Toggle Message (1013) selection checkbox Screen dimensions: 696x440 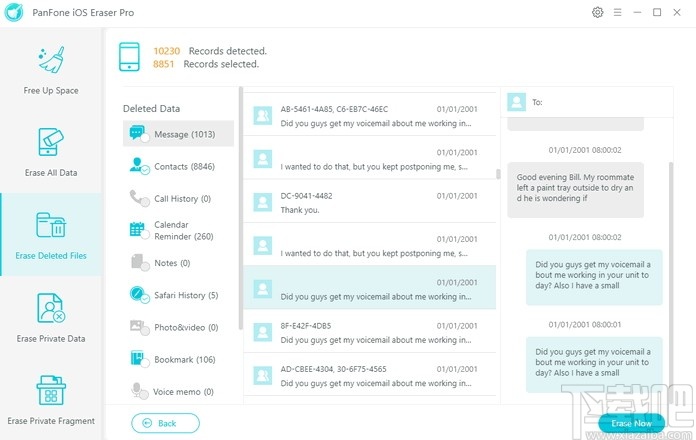point(145,138)
